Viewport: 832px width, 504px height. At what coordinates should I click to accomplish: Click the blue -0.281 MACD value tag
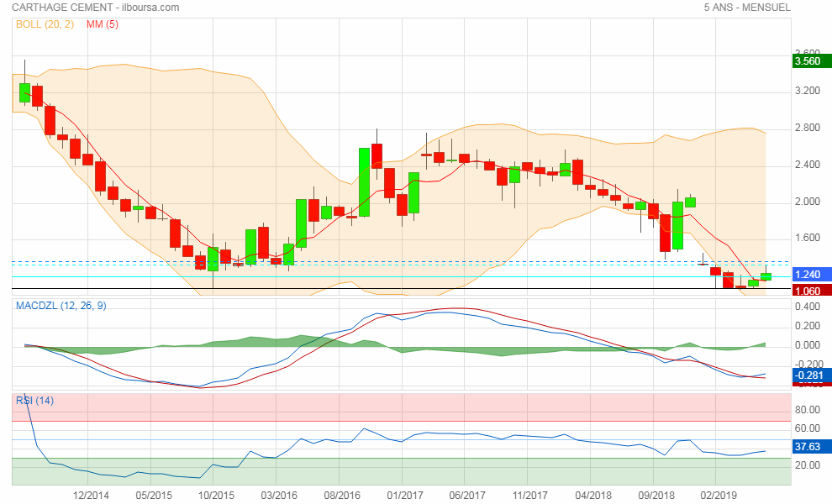coord(812,375)
